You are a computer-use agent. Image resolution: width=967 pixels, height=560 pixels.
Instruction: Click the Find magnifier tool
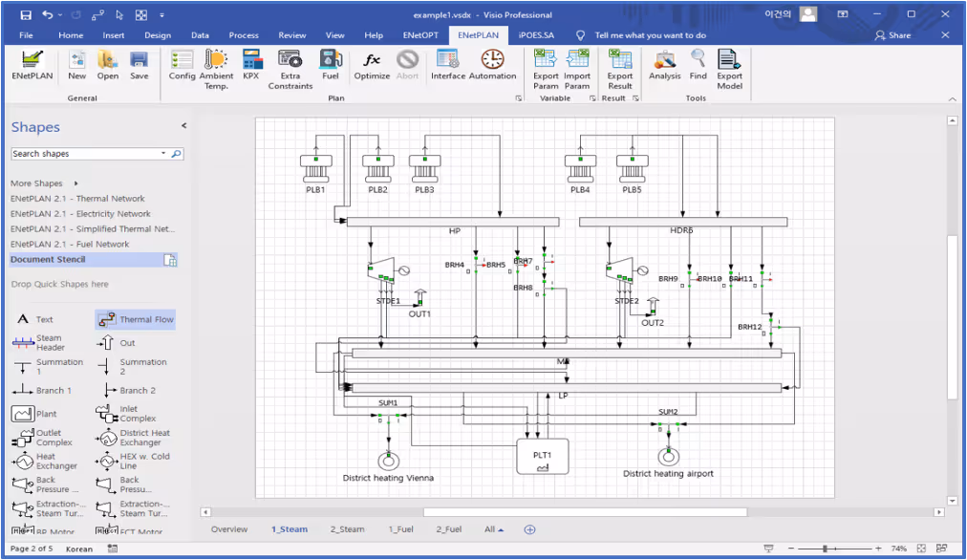pos(698,65)
